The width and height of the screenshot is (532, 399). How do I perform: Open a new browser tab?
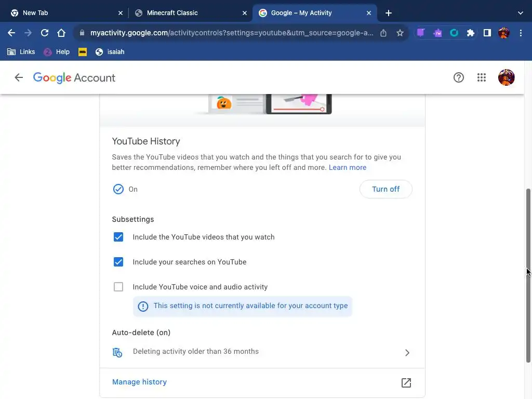click(x=389, y=13)
